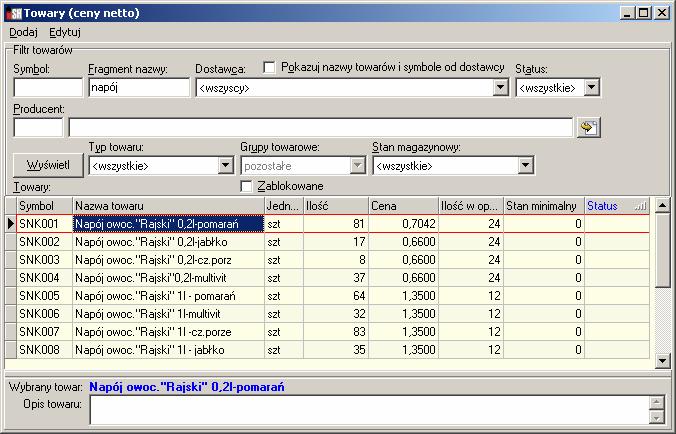Click Napój owoc."Rajski" 1l - pomarań cell
676x434 pixels.
(168, 296)
